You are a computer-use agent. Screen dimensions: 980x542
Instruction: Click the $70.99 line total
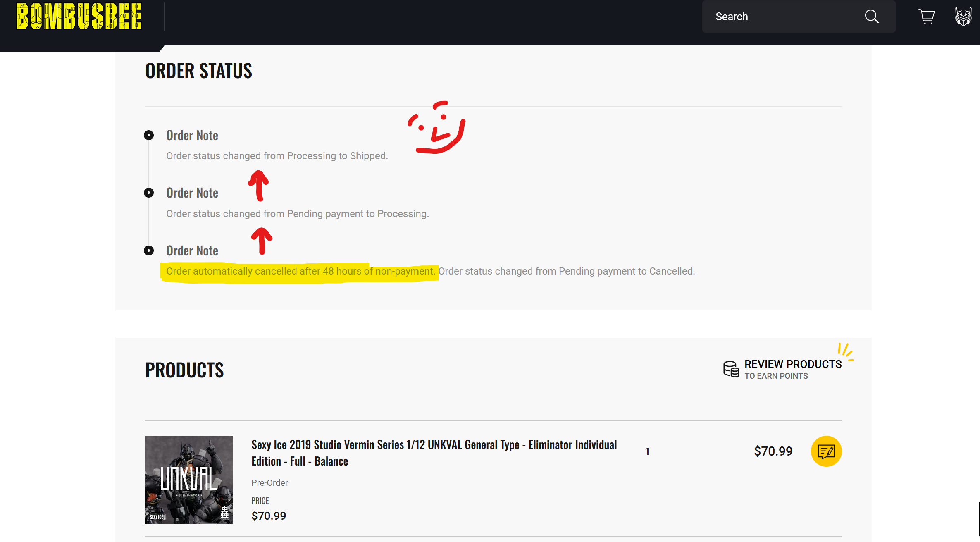coord(773,451)
